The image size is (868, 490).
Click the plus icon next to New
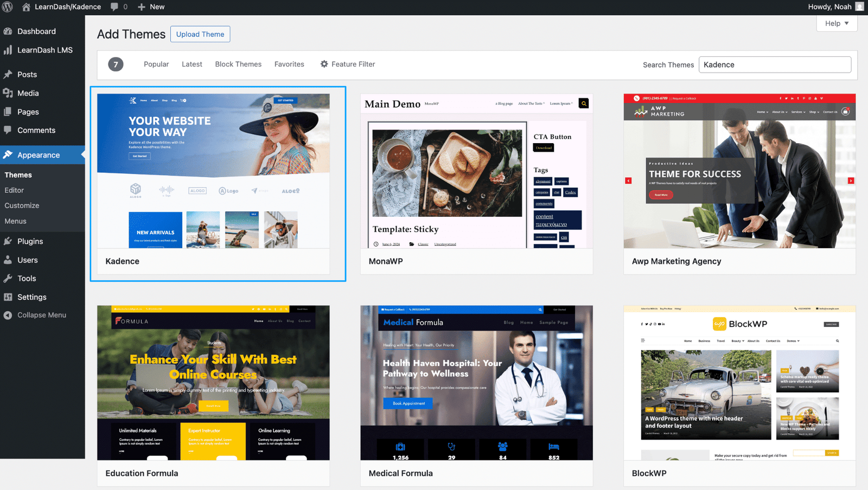coord(142,7)
